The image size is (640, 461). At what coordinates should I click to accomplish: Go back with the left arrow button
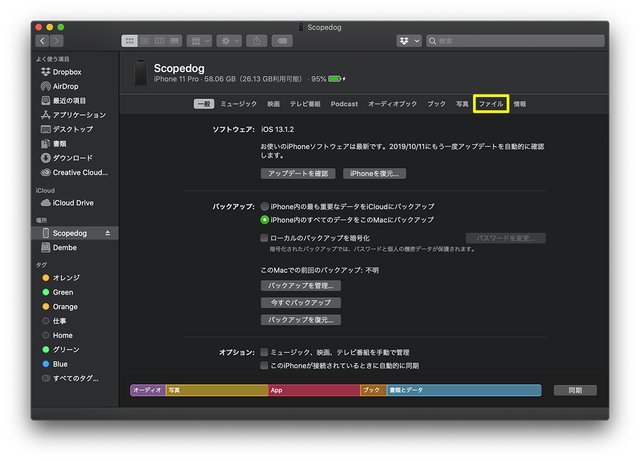coord(42,41)
